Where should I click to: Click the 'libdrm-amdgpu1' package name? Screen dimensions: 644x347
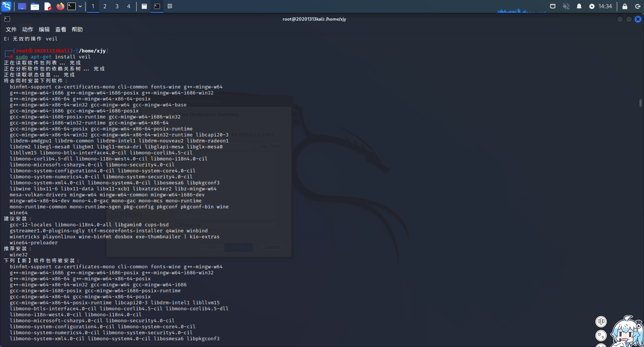coord(31,141)
